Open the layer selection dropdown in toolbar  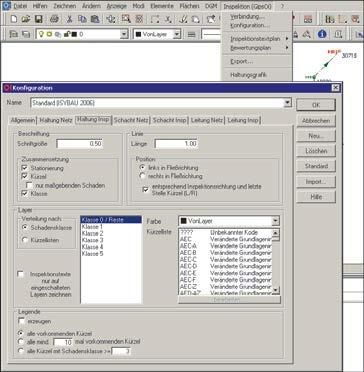(124, 34)
